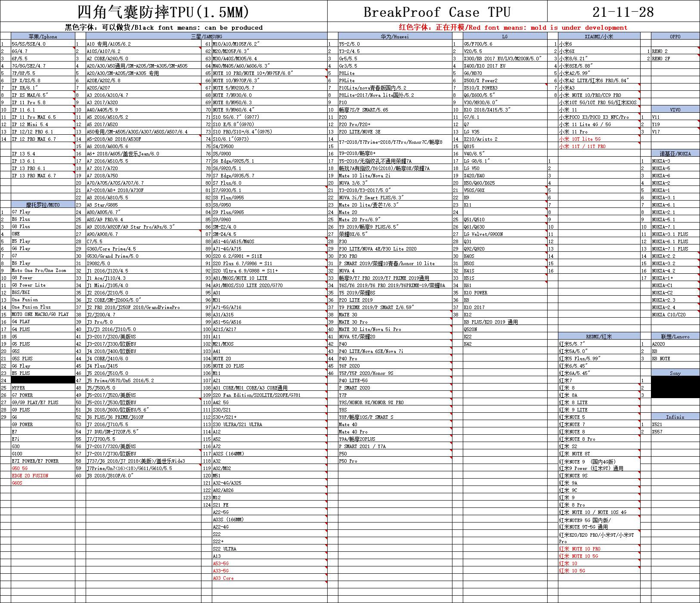Viewport: 700px width, 603px height.
Task: Select cell RENO 2F
Action: [675, 59]
